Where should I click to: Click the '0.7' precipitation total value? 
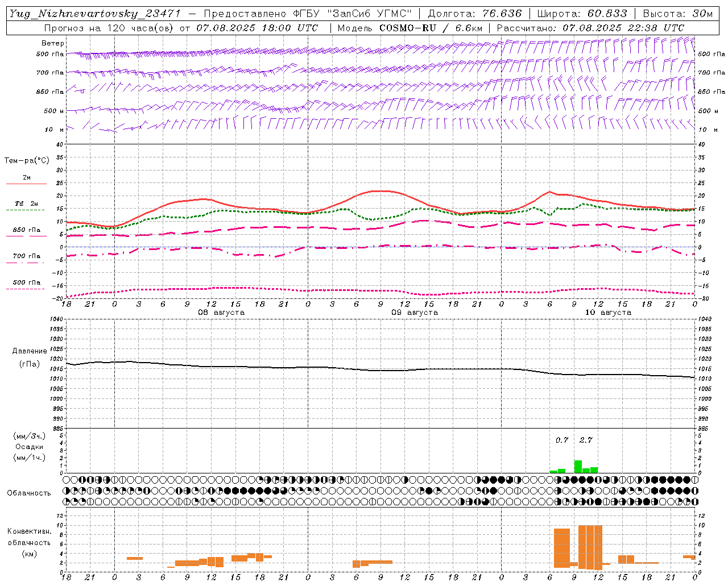(x=562, y=440)
